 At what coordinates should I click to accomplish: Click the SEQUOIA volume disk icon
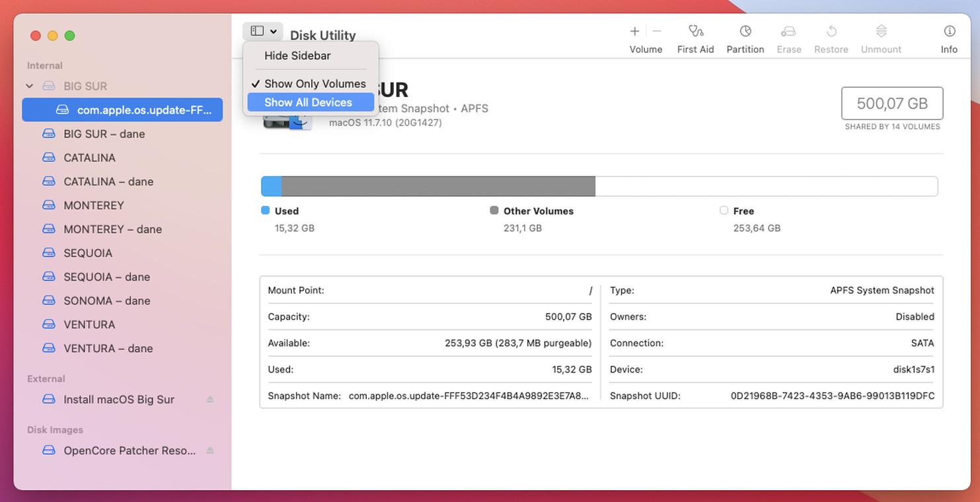click(x=48, y=252)
